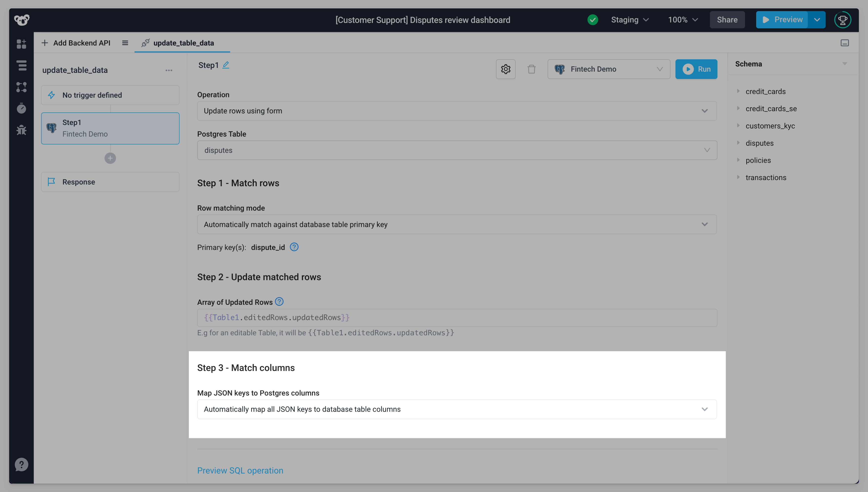Run the Step1 query
868x492 pixels.
(696, 69)
